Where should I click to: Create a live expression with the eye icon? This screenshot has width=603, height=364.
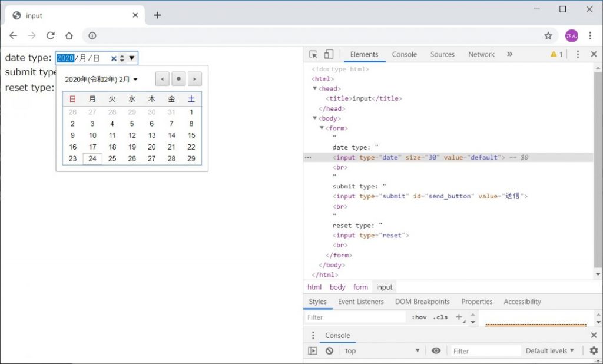point(436,350)
